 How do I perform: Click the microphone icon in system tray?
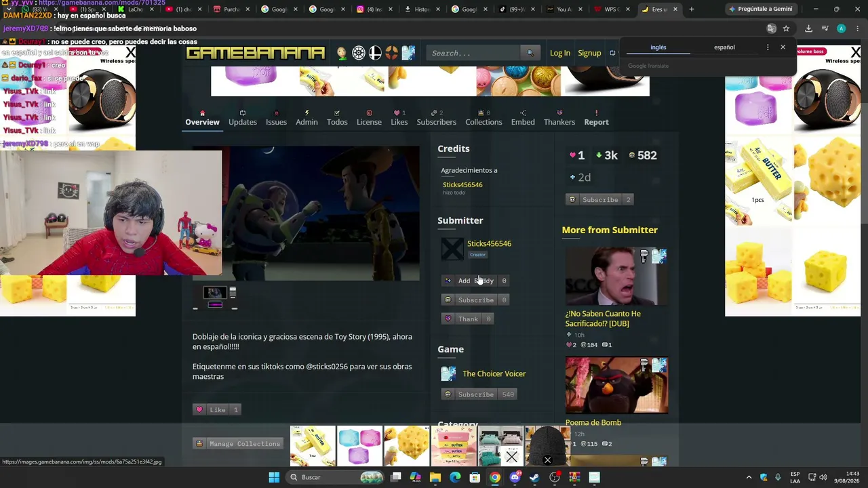[778, 477]
